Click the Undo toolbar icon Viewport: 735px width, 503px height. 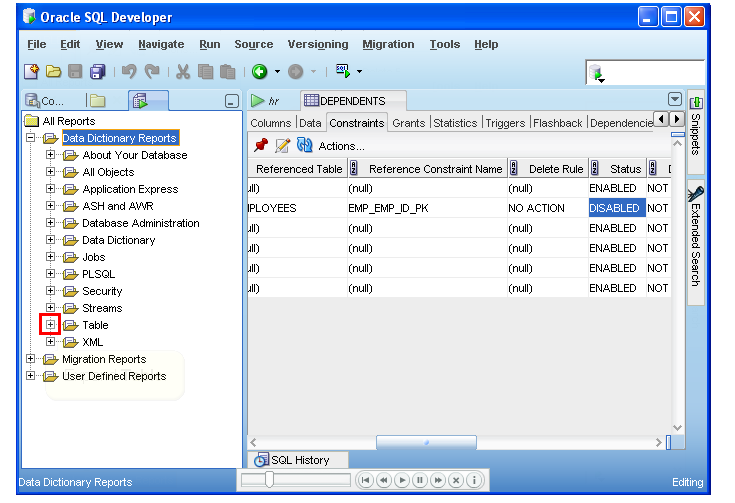[x=129, y=72]
